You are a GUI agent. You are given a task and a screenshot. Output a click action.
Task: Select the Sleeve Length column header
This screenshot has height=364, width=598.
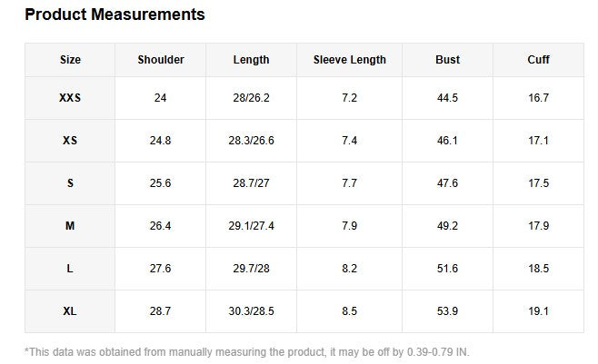[x=349, y=60]
